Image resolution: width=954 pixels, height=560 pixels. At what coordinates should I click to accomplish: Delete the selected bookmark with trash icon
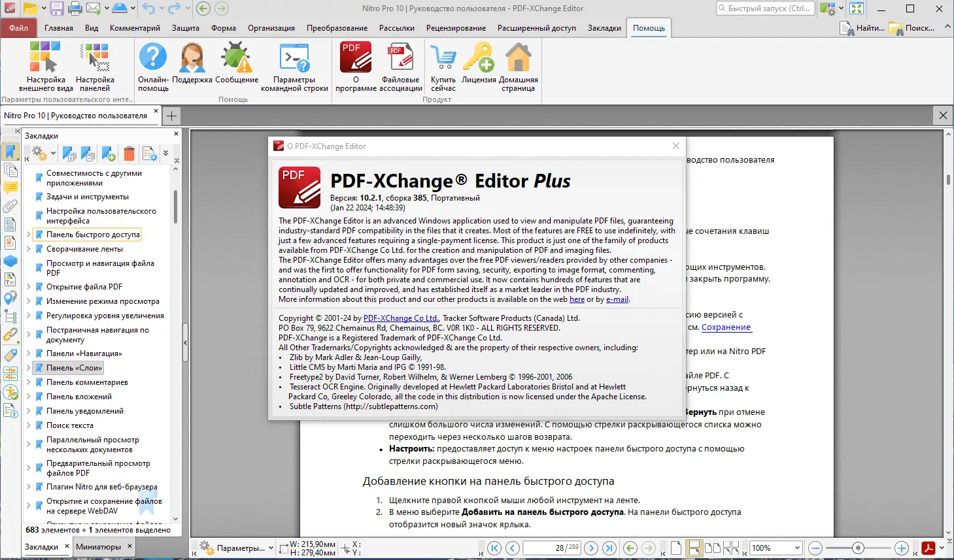click(x=129, y=154)
